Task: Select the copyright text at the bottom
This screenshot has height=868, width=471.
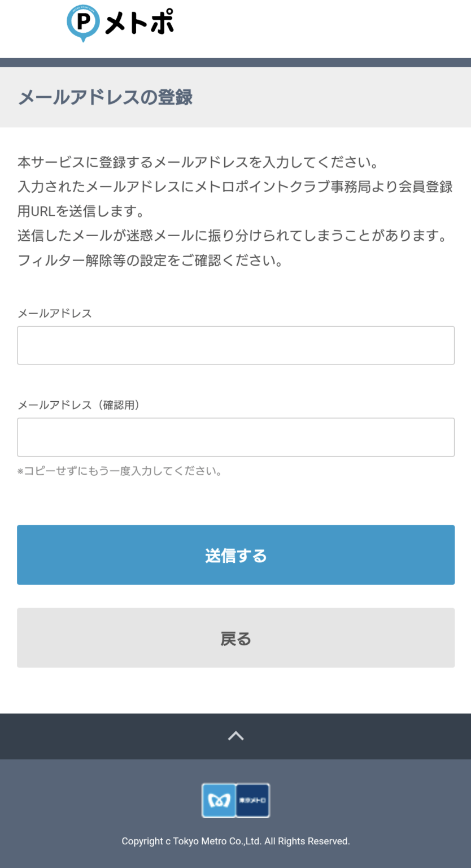Action: pyautogui.click(x=236, y=841)
